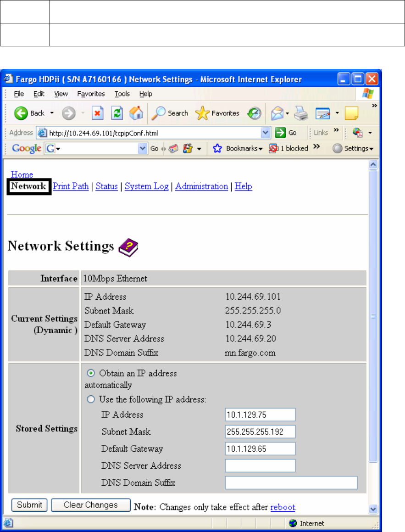Click the icon beside the Links overflow

click(358, 133)
